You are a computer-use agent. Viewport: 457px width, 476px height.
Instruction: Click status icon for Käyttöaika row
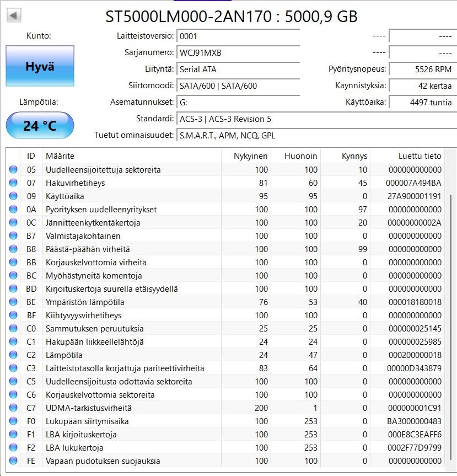[13, 196]
